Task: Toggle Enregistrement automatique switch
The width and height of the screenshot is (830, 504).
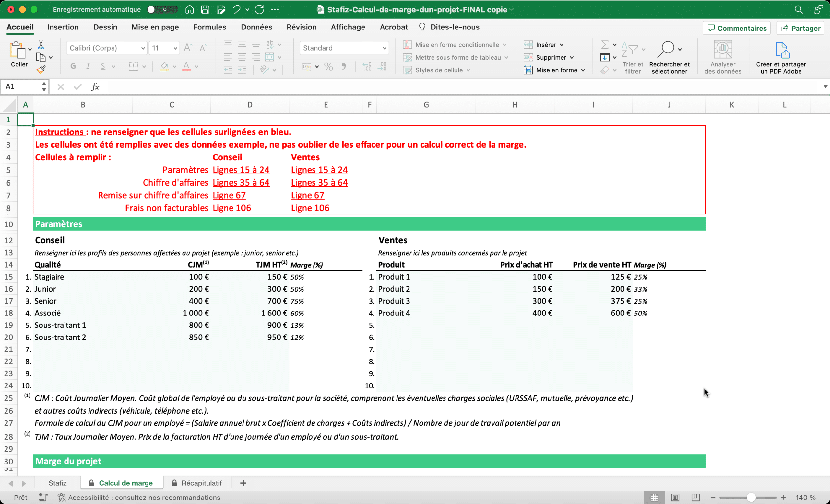Action: [x=162, y=9]
